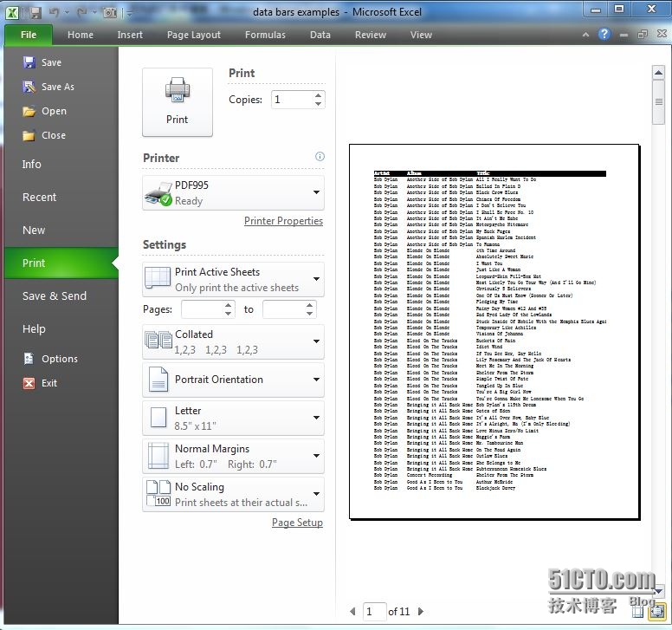
Task: Go to previous page in print preview
Action: point(352,611)
